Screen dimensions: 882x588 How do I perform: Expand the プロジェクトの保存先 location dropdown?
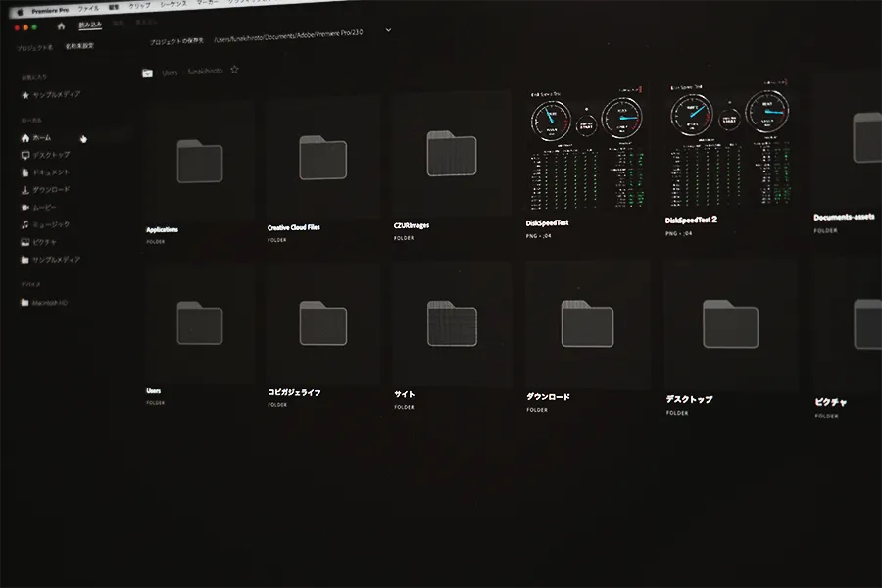388,30
